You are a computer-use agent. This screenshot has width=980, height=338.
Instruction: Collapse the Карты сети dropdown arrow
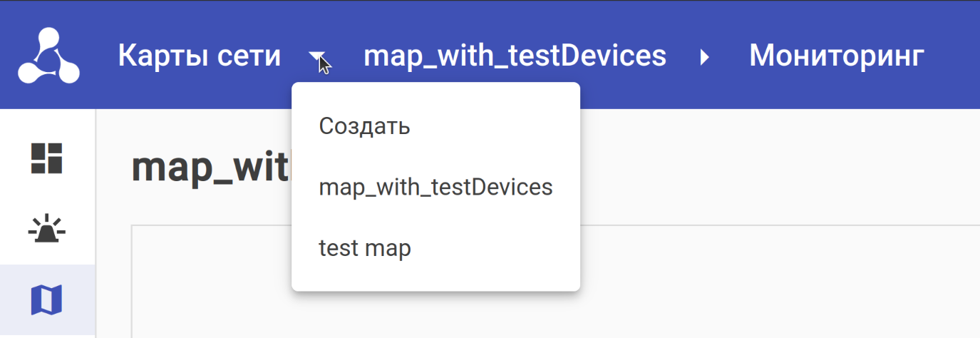coord(316,56)
